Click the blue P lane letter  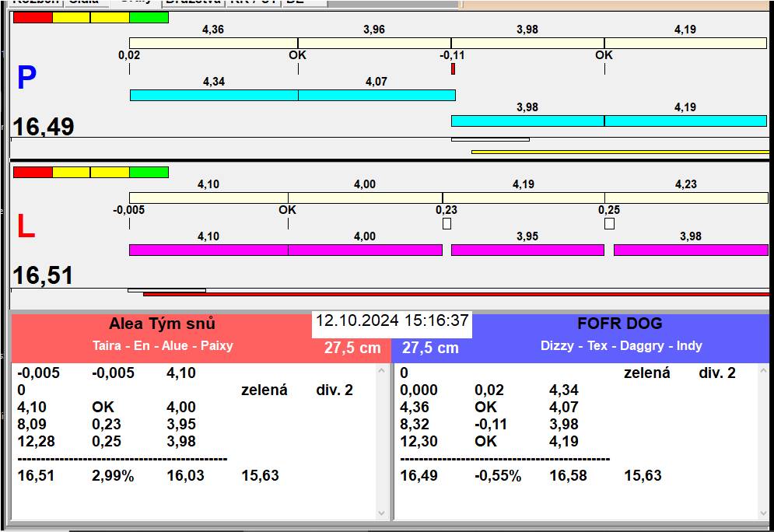[x=26, y=78]
